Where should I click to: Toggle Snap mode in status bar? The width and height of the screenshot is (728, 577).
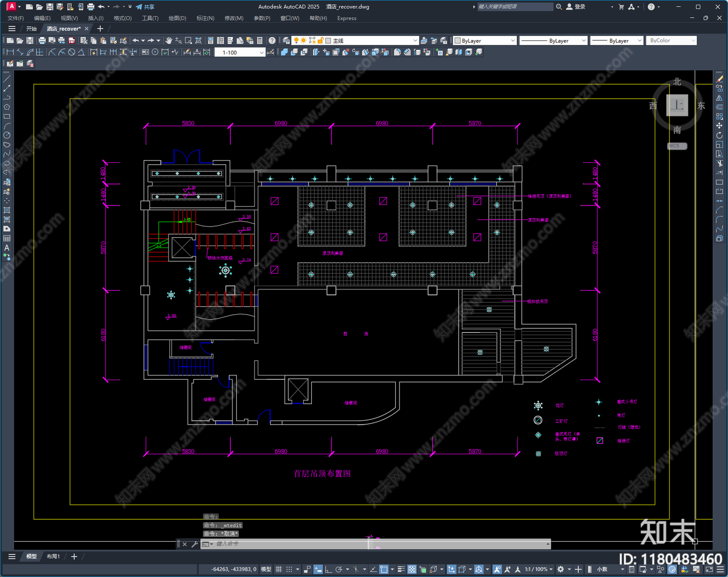(289, 569)
